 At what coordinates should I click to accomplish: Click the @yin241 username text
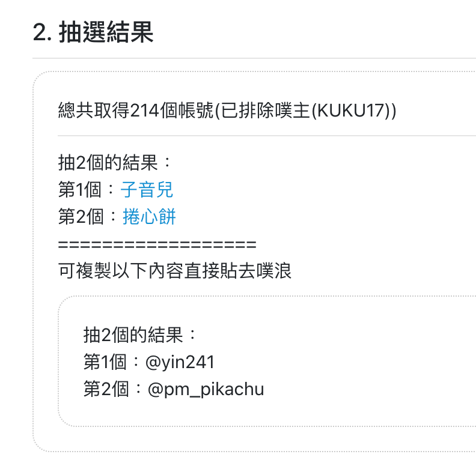pyautogui.click(x=180, y=362)
